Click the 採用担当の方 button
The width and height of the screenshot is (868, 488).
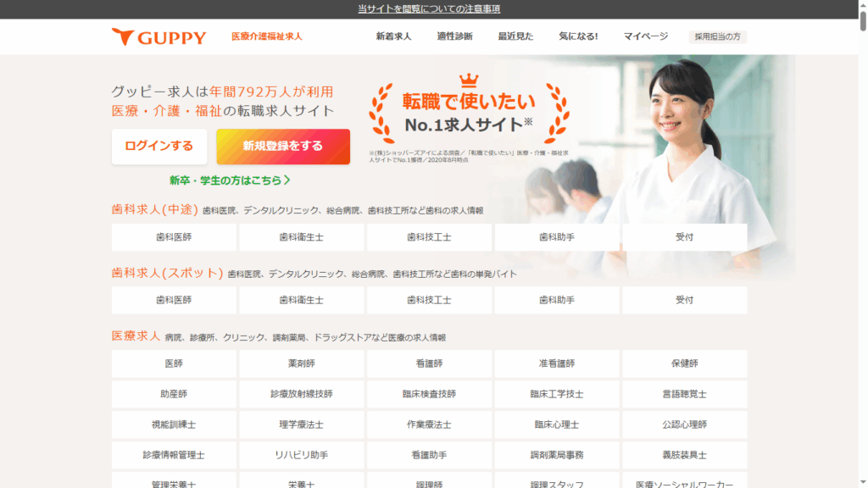(x=717, y=36)
